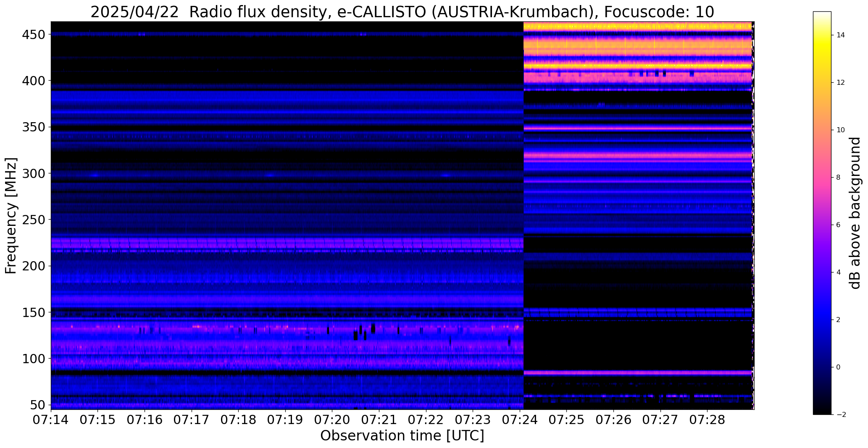This screenshot has width=868, height=448.
Task: Click the 300 frequency tick label
Action: 33,173
